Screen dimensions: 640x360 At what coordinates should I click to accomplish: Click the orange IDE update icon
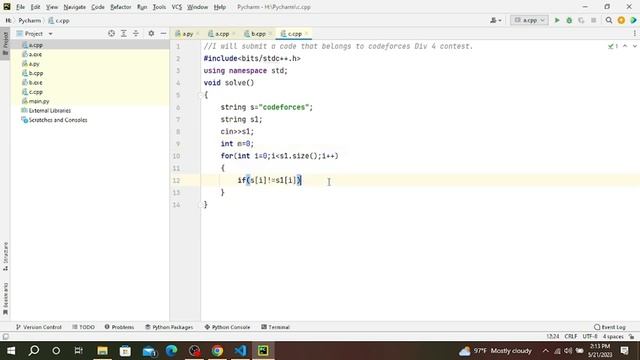pos(621,20)
